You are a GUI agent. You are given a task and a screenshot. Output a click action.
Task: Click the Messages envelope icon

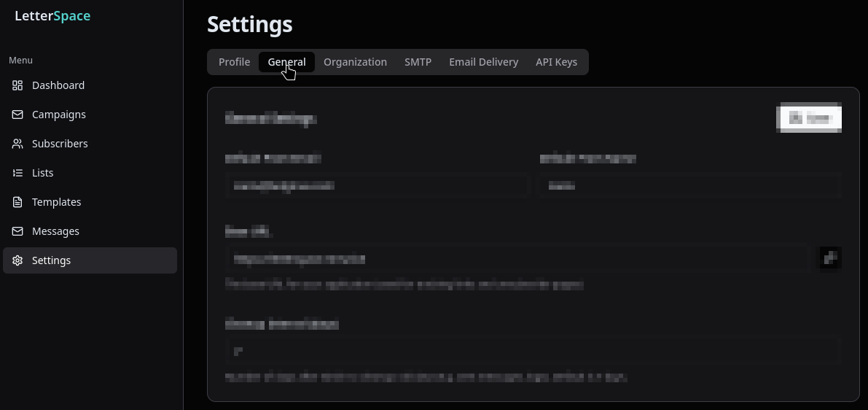(x=17, y=231)
